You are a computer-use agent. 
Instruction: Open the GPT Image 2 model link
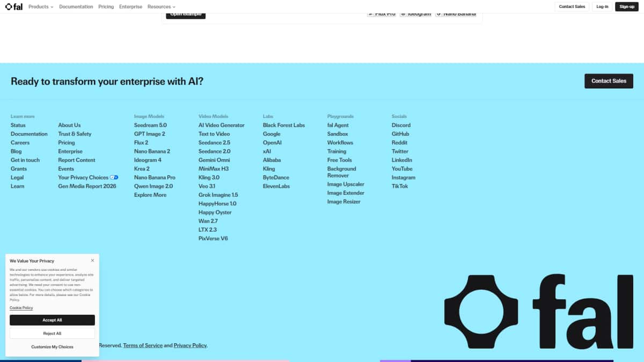tap(150, 134)
